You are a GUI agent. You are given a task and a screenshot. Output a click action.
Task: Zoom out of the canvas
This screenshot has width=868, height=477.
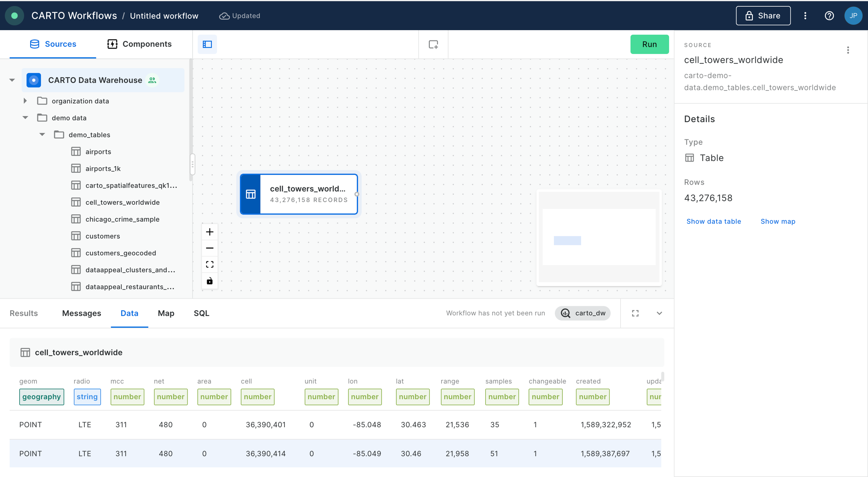pos(210,248)
